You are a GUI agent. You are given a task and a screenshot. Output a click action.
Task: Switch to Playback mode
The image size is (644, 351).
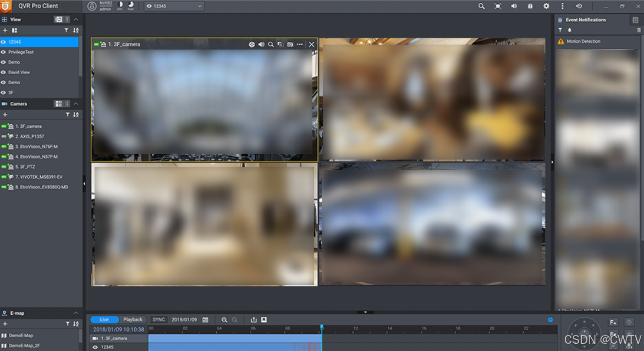tap(133, 320)
